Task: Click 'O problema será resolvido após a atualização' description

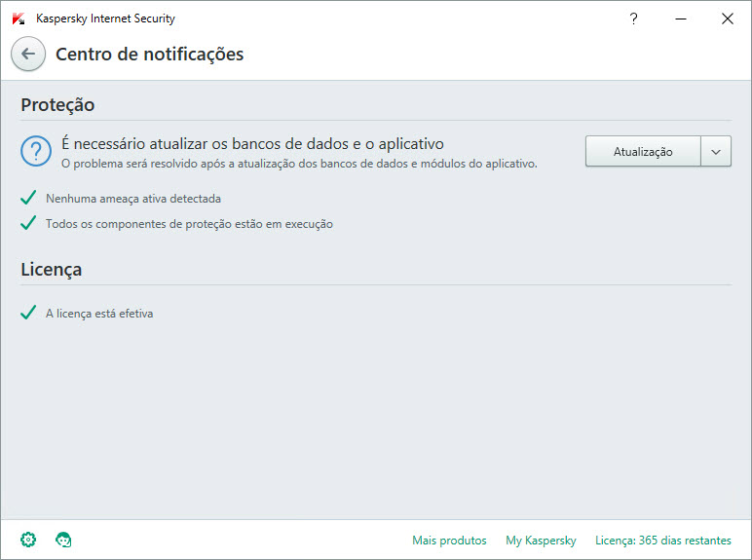Action: tap(299, 164)
